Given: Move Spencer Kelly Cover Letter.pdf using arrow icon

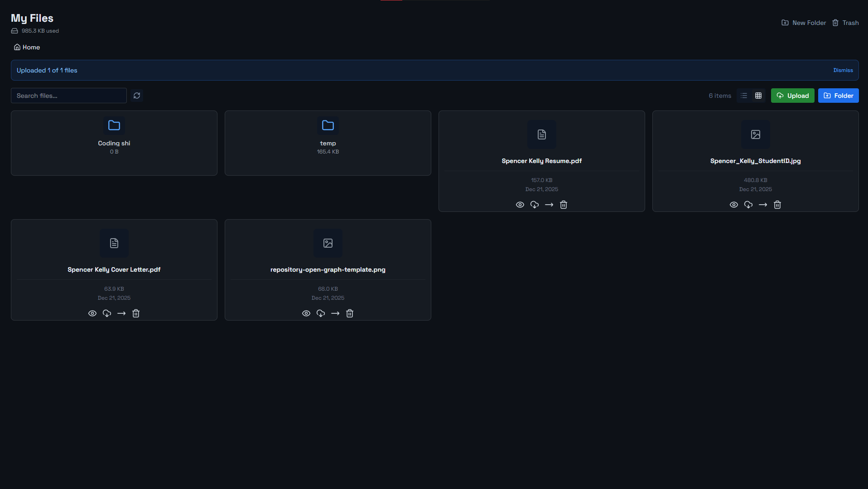Looking at the screenshot, I should [x=121, y=313].
